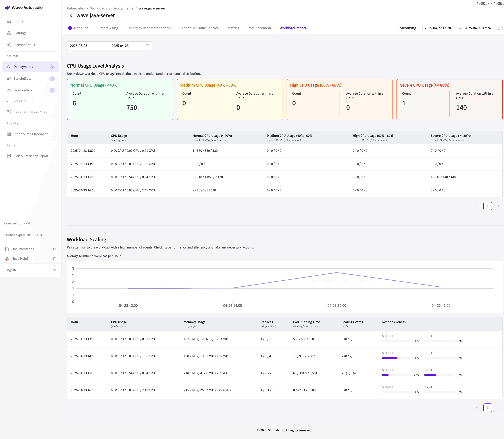504x439 pixels.
Task: Click the Home house icon
Action: pyautogui.click(x=9, y=21)
